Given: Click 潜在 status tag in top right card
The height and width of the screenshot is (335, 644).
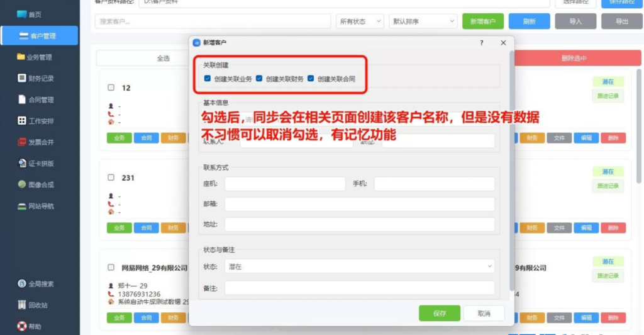Looking at the screenshot, I should point(608,82).
